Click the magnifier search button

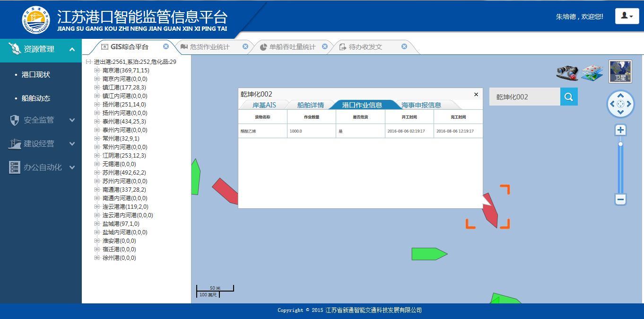(x=569, y=97)
